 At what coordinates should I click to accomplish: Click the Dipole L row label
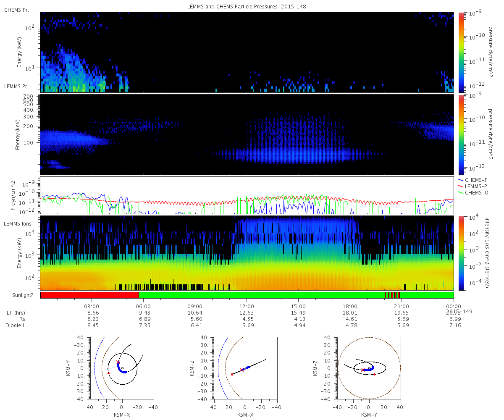click(x=16, y=325)
